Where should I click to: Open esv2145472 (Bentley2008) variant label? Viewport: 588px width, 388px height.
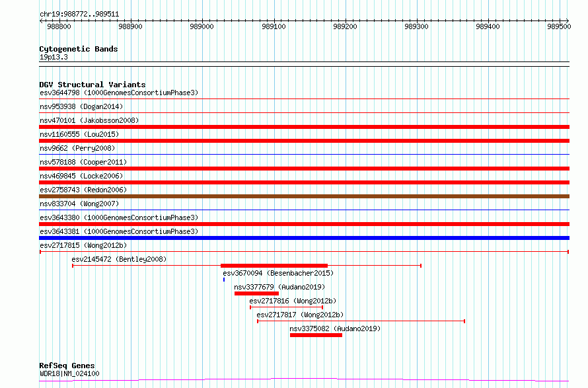click(x=119, y=259)
